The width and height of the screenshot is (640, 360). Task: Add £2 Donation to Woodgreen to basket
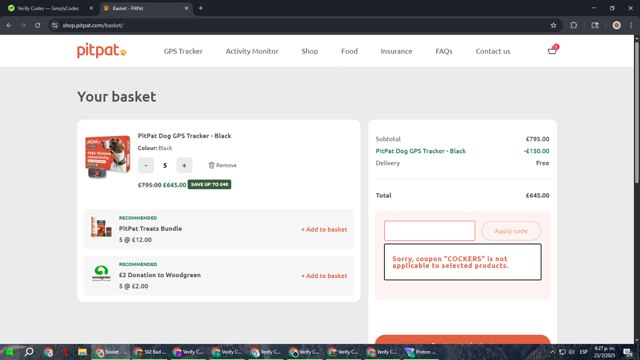click(x=324, y=276)
